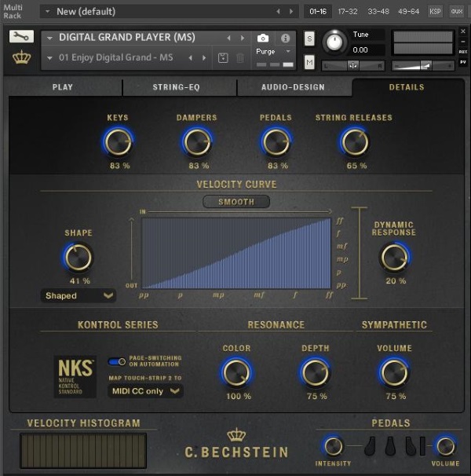Click the first pedal icon in Pedals section
471x476 pixels.
[371, 446]
